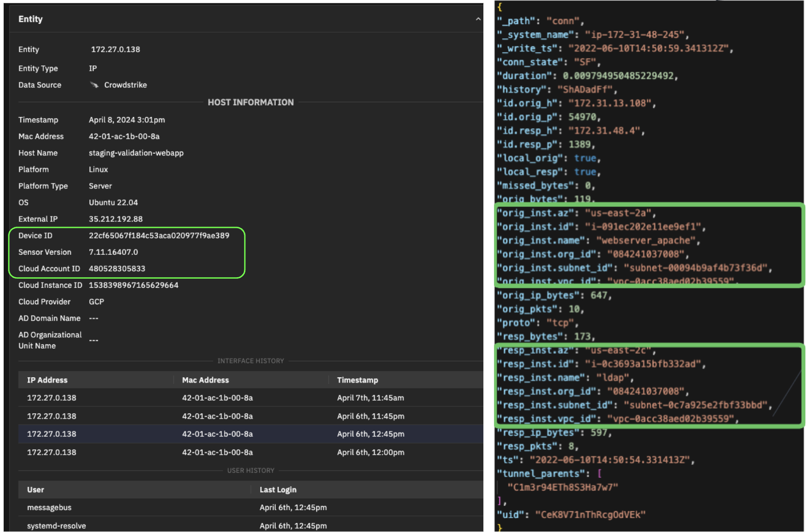The height and width of the screenshot is (532, 808).
Task: Click the Timestamp column header
Action: (x=357, y=380)
